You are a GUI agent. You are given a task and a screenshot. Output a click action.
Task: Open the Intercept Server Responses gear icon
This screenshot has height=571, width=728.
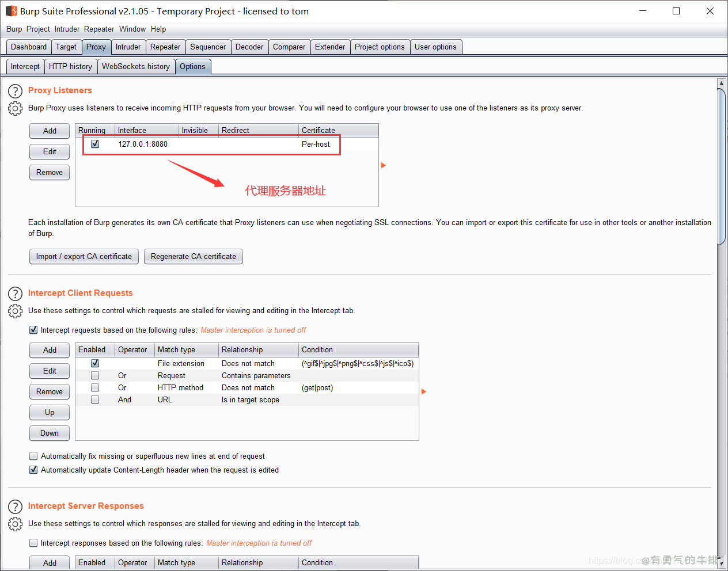point(15,524)
